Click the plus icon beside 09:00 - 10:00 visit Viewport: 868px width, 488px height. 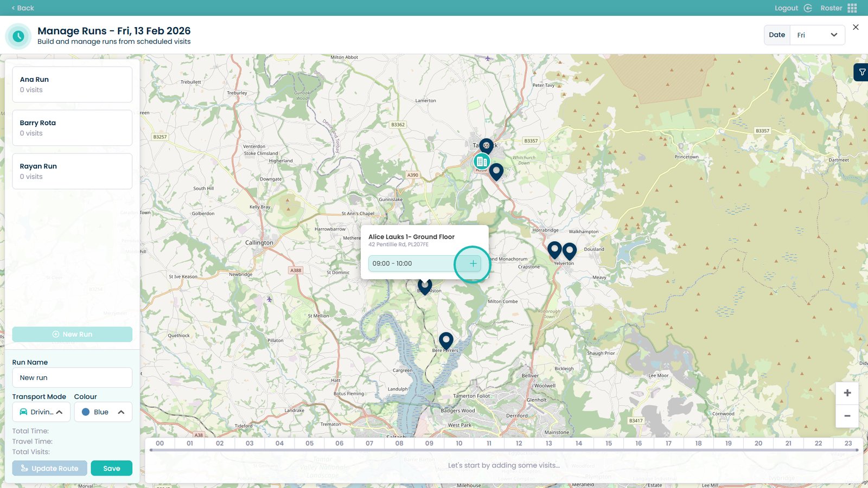pos(473,264)
